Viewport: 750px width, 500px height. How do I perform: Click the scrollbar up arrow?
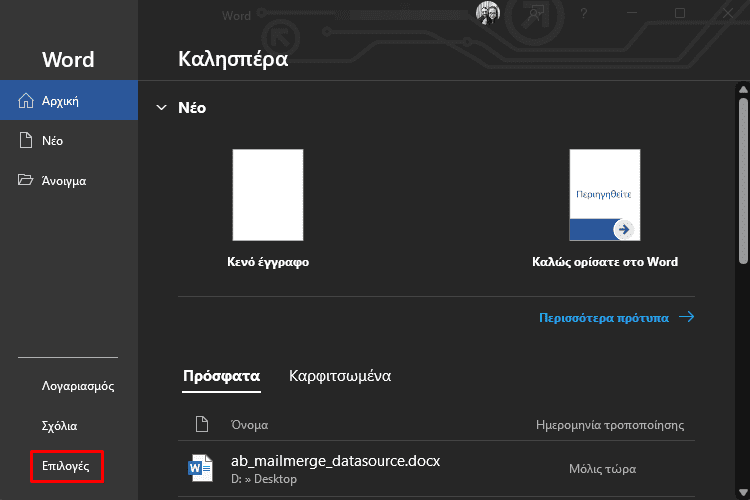point(743,89)
